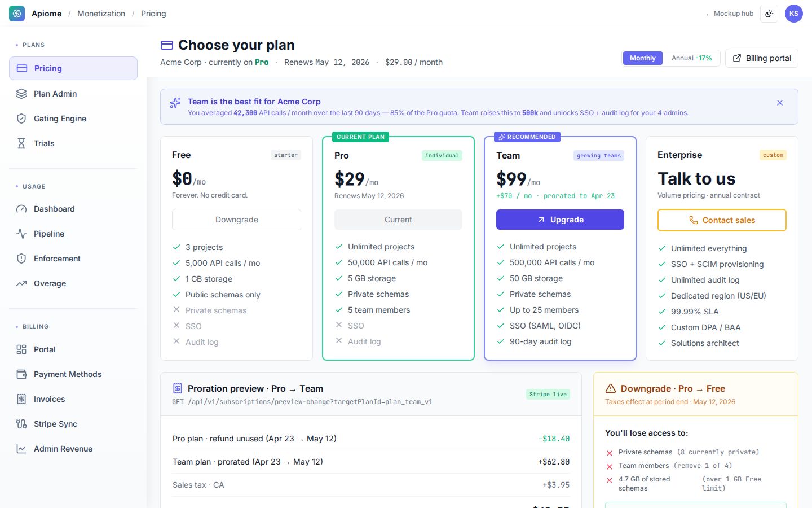
Task: Click the external link icon in Billing portal
Action: tap(737, 58)
